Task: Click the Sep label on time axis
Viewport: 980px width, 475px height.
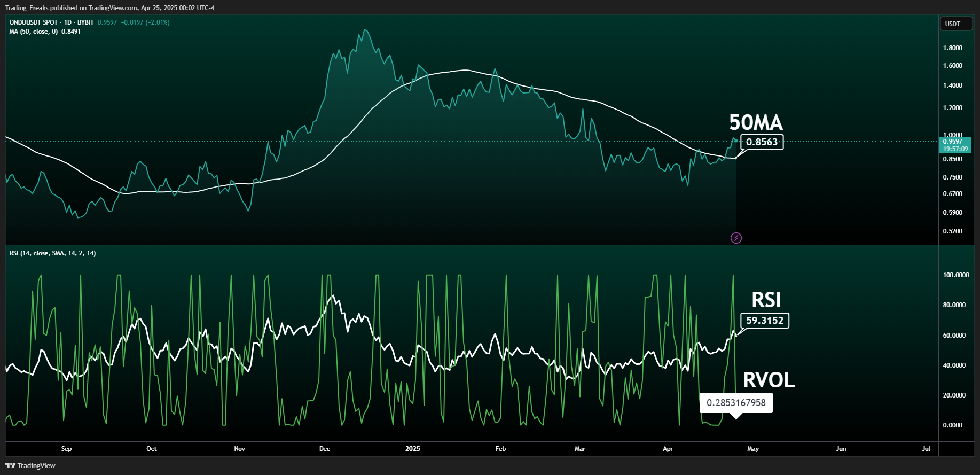Action: (66, 449)
